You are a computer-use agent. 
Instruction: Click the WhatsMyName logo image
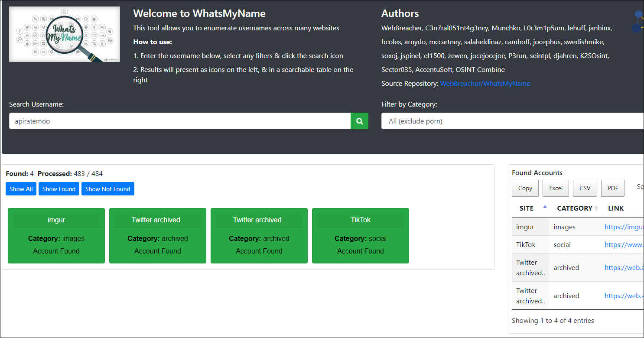point(65,34)
